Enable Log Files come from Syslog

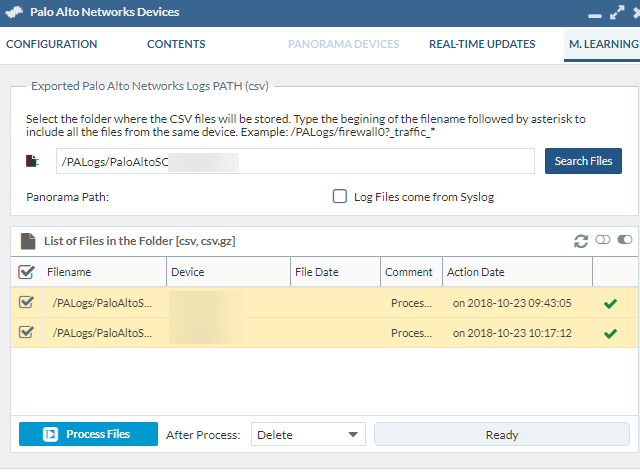click(340, 197)
